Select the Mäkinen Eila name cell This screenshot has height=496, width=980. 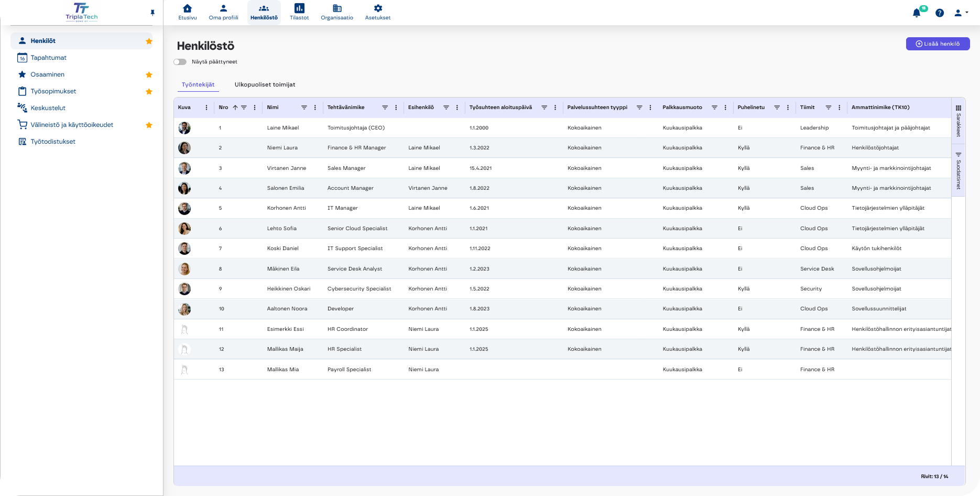pyautogui.click(x=283, y=269)
